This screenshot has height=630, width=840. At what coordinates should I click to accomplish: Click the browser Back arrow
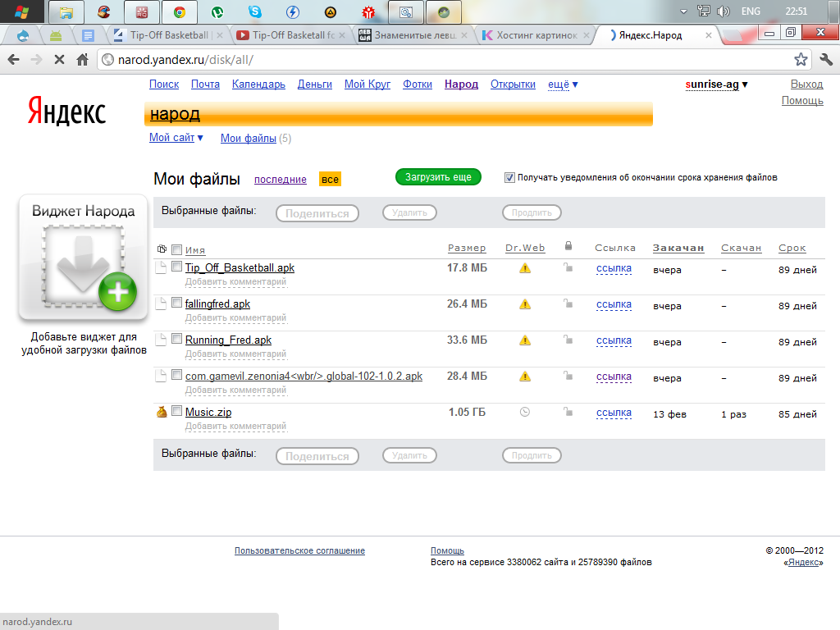(x=13, y=59)
